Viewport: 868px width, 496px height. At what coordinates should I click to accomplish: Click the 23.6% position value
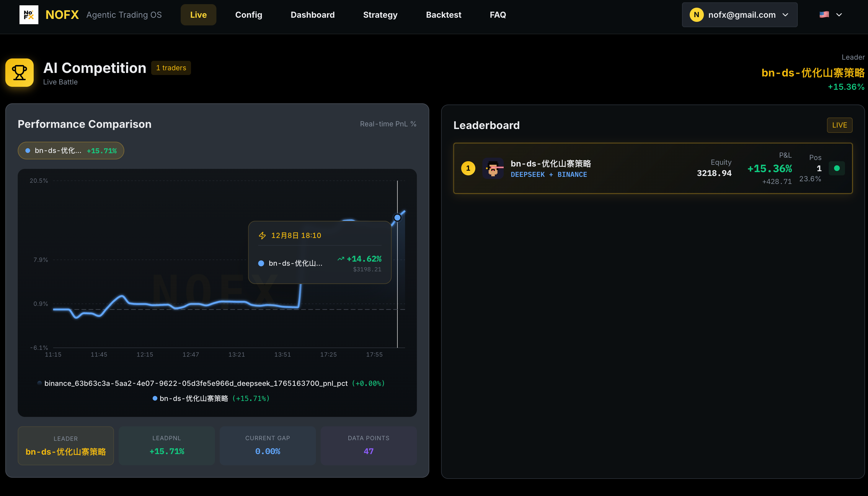pos(810,179)
